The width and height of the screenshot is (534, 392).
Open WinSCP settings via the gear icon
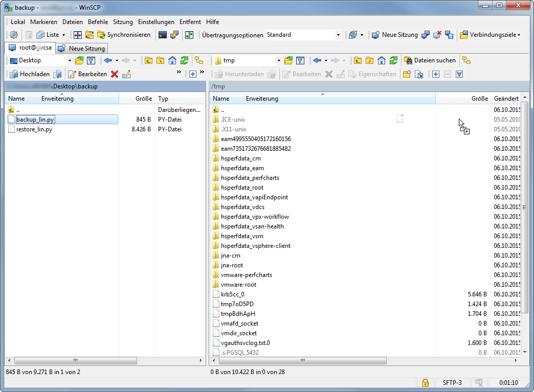click(x=13, y=35)
